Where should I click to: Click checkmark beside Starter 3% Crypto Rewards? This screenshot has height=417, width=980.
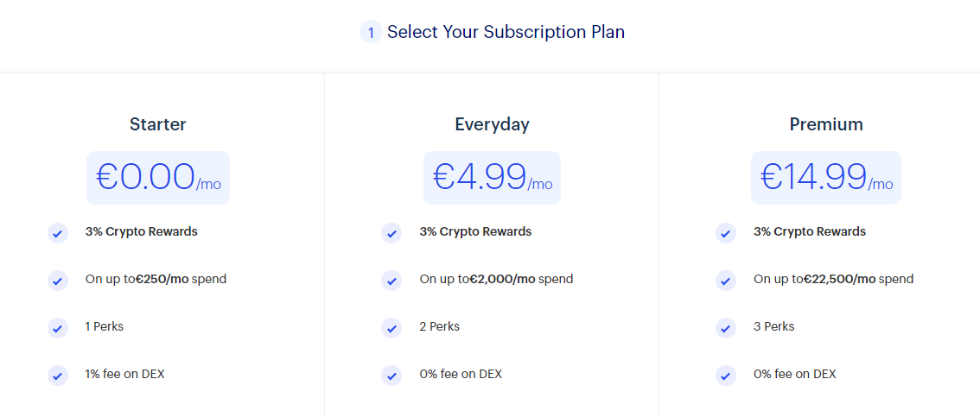pos(58,233)
